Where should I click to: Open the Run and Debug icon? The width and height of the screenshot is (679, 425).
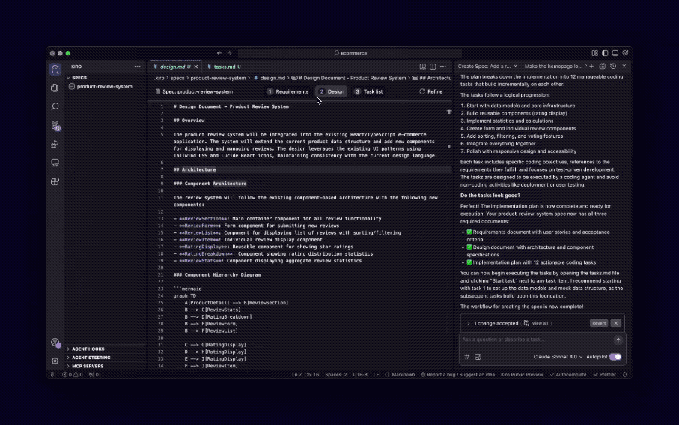click(x=55, y=144)
